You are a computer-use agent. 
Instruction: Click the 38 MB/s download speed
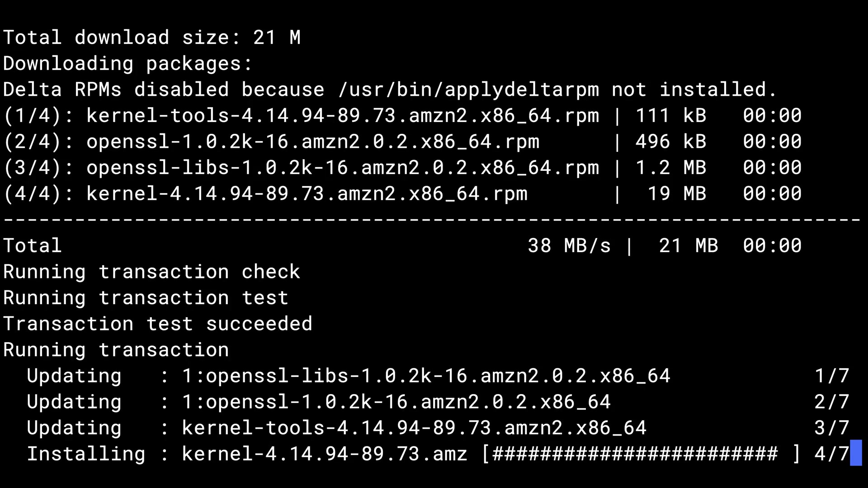coord(569,246)
